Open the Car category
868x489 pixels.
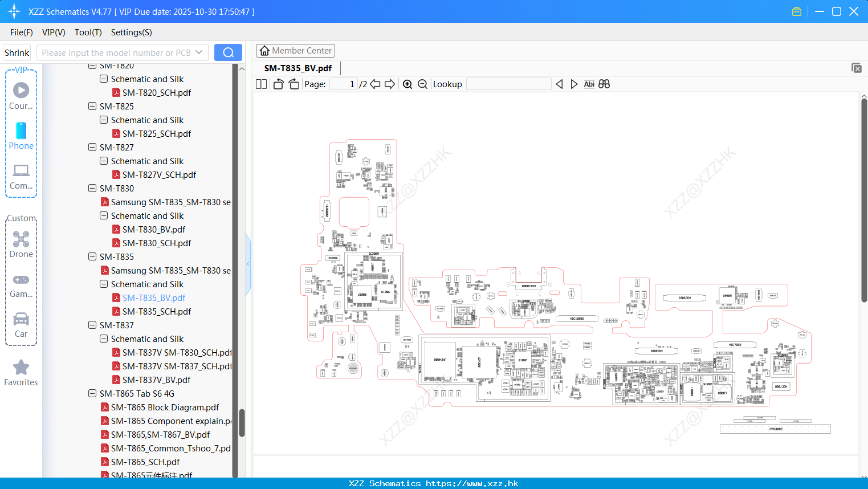(x=21, y=325)
